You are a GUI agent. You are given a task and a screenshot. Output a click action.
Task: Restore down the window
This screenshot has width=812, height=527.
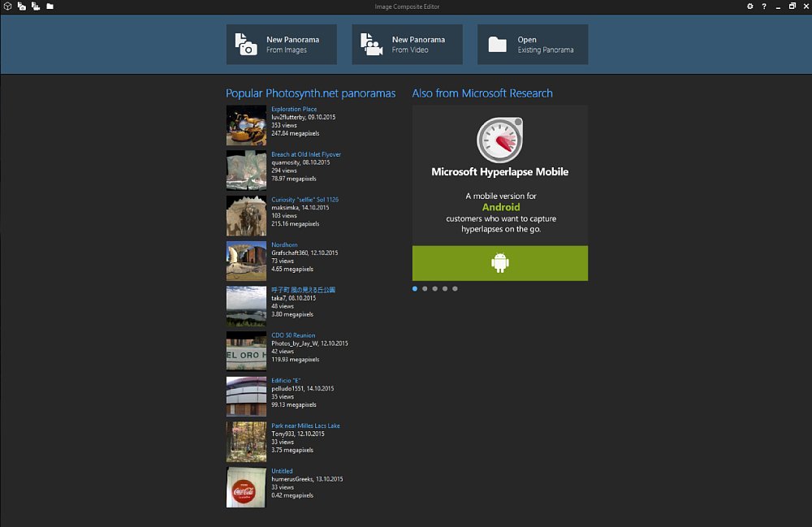[792, 6]
